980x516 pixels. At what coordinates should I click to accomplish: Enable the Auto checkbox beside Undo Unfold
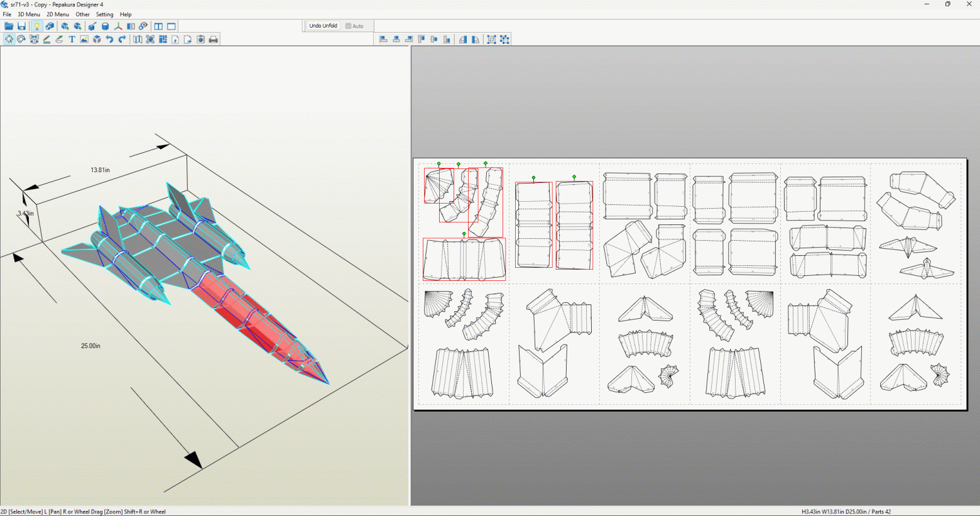[x=348, y=26]
